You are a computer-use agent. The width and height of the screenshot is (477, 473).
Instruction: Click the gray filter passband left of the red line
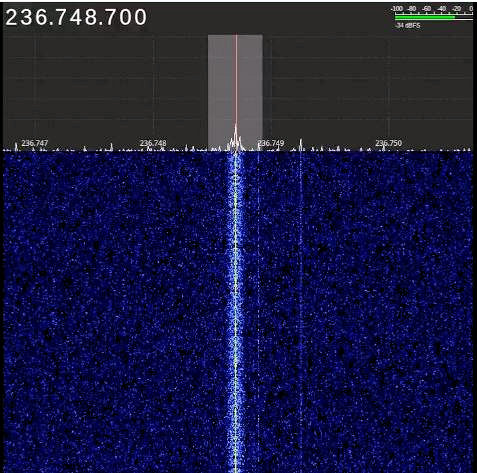[222, 90]
